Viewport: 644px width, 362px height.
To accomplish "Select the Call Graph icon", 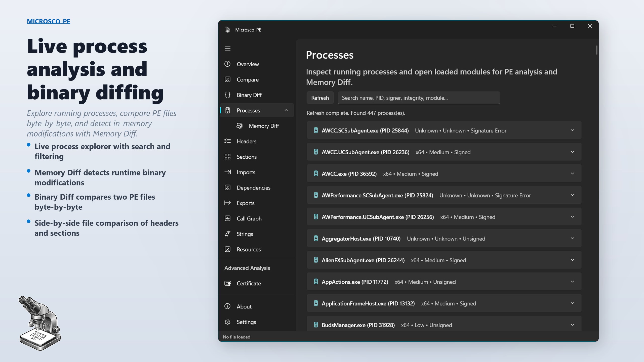I will click(228, 218).
